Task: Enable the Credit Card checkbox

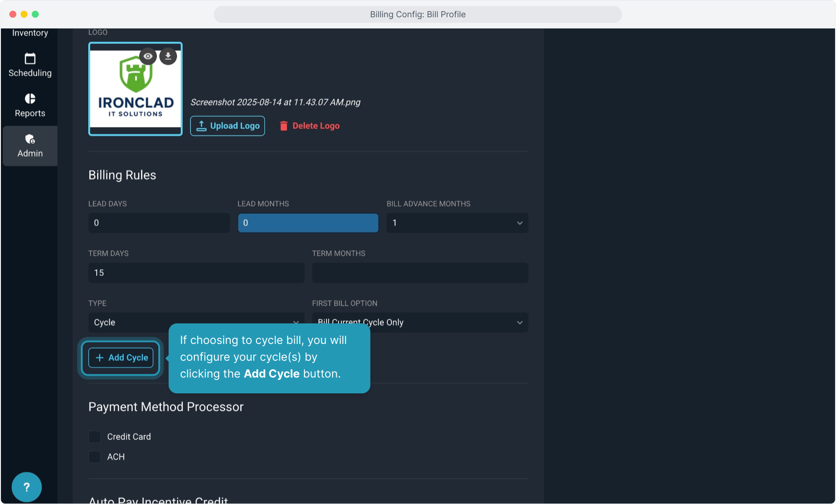Action: point(95,437)
